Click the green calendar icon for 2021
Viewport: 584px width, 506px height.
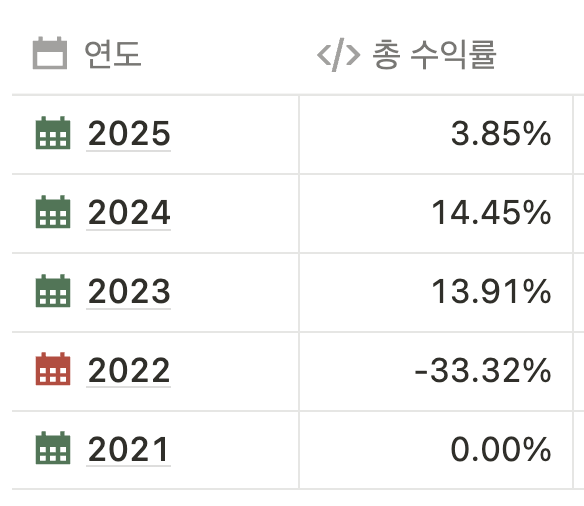click(53, 448)
